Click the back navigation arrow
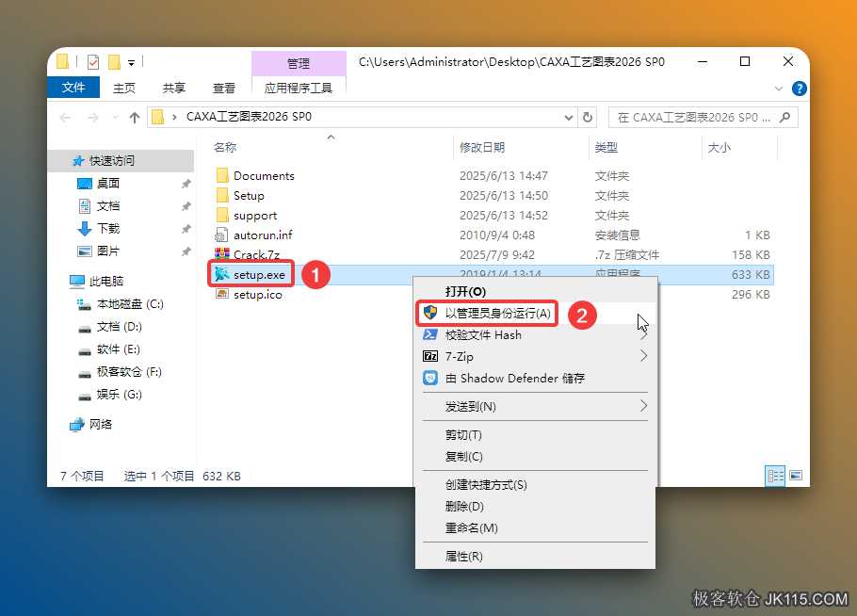Screen dimensions: 857x616 click(65, 118)
